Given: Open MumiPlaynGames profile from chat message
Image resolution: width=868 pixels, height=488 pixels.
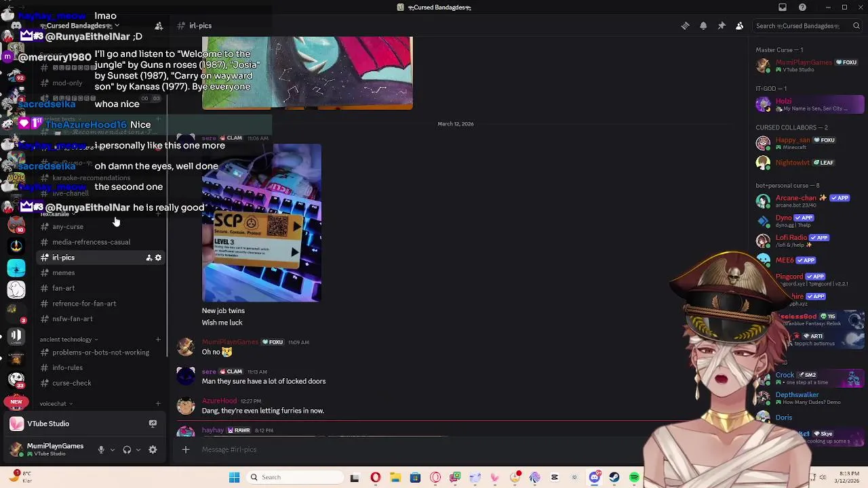Looking at the screenshot, I should [x=231, y=342].
